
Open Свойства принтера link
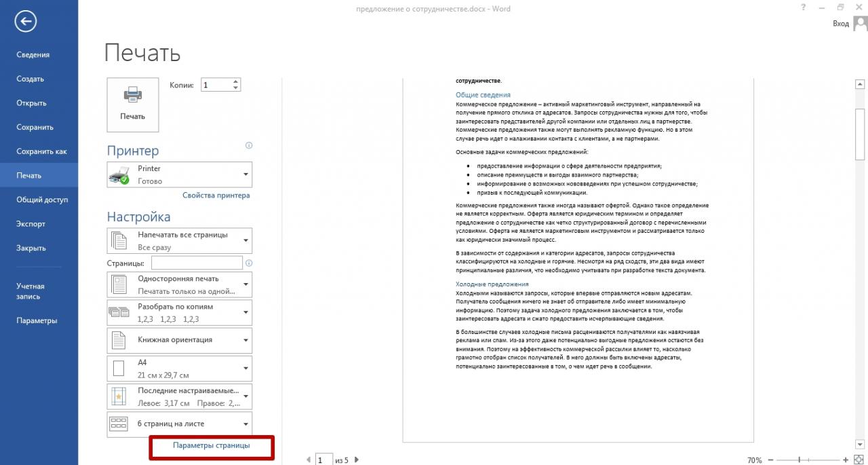click(x=216, y=195)
